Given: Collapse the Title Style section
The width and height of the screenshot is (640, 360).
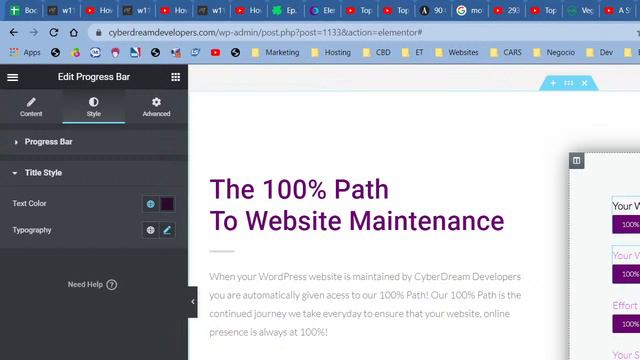Looking at the screenshot, I should (94, 173).
